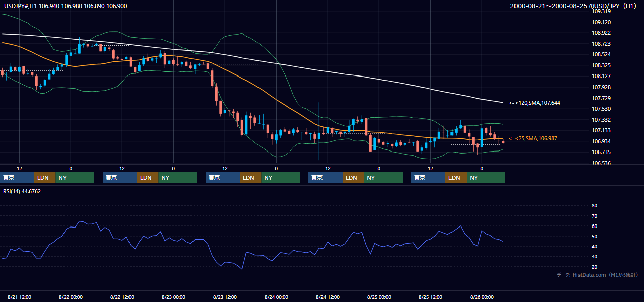The image size is (644, 302).
Task: Click the 108.325 price axis label
Action: click(x=601, y=65)
